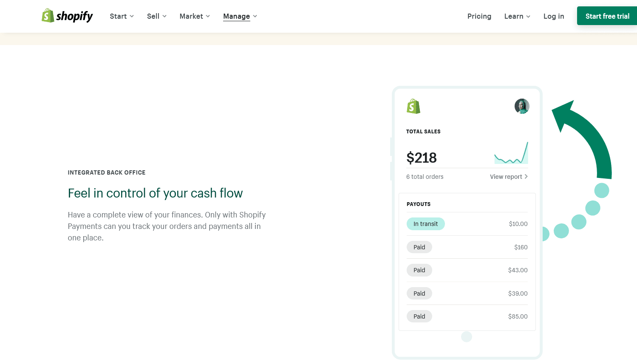
Task: Click the Shopify bag icon in the phone mockup
Action: coord(413,106)
